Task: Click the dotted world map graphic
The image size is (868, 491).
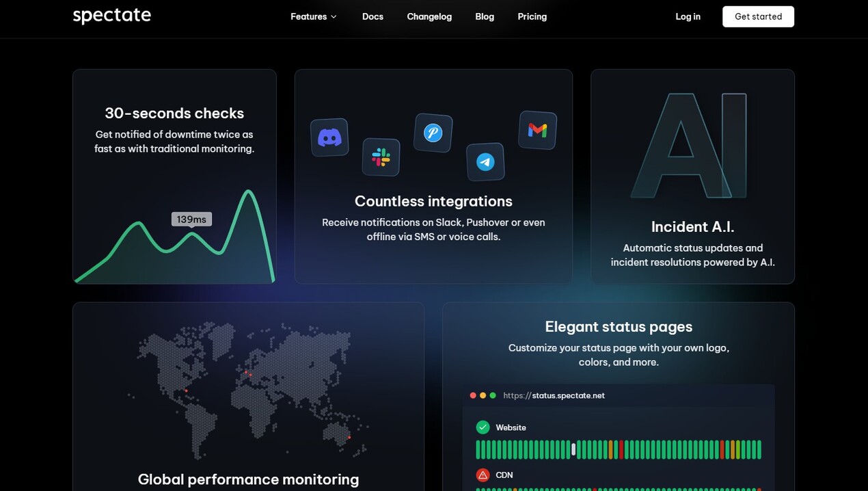Action: [x=247, y=390]
